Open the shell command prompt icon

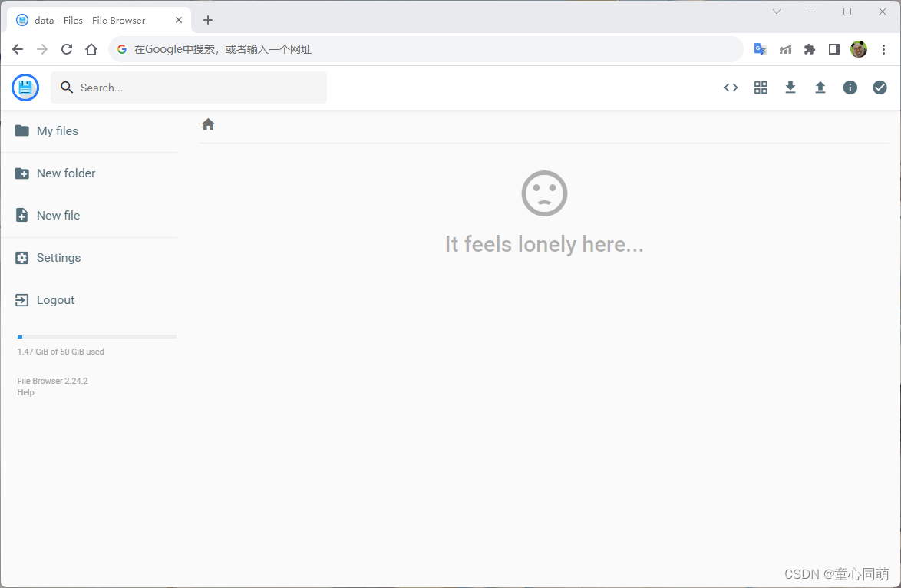[730, 87]
